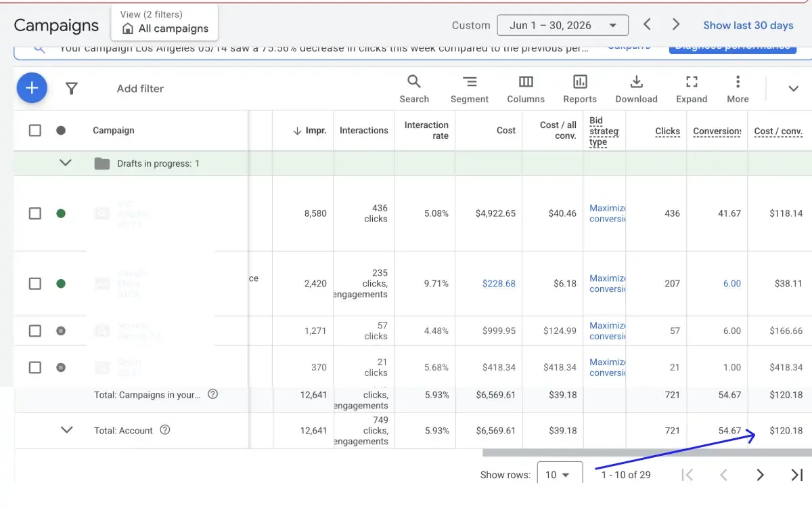Open Maximize conversions link in 8,580 row
Screen dimensions: 812x508
point(608,213)
